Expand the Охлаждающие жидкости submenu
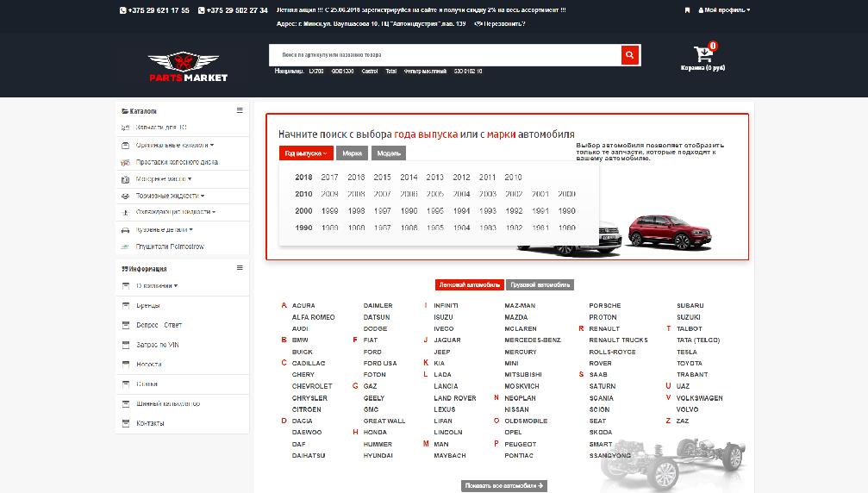The width and height of the screenshot is (868, 493). tap(176, 212)
